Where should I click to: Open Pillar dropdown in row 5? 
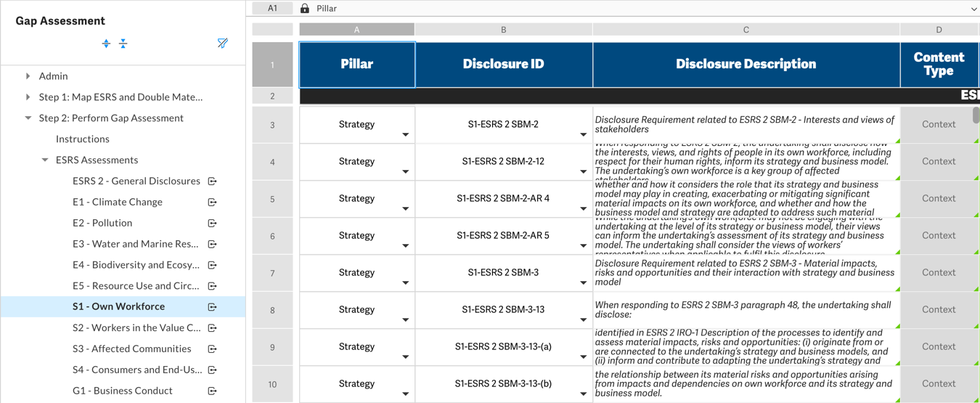pyautogui.click(x=406, y=209)
